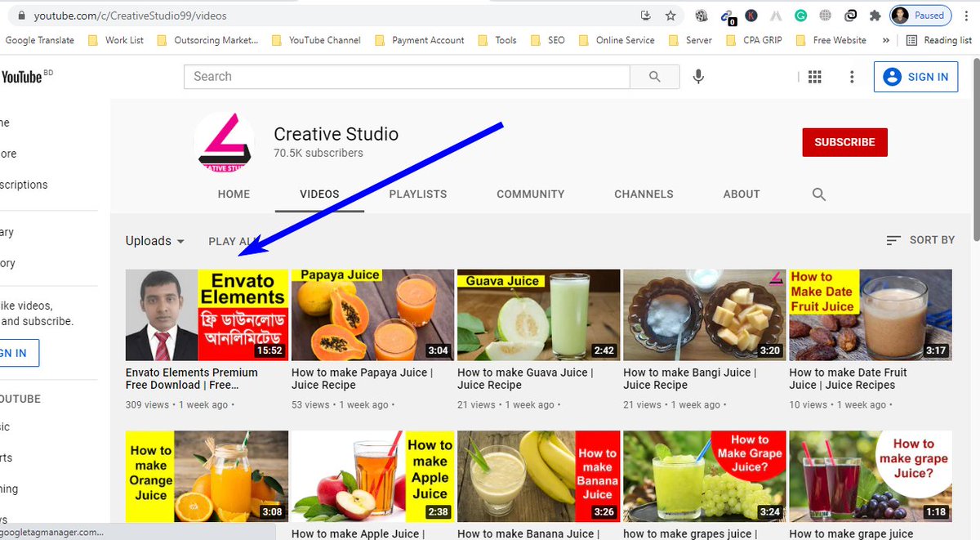
Task: Open Chrome three-dot menu
Action: click(x=965, y=16)
